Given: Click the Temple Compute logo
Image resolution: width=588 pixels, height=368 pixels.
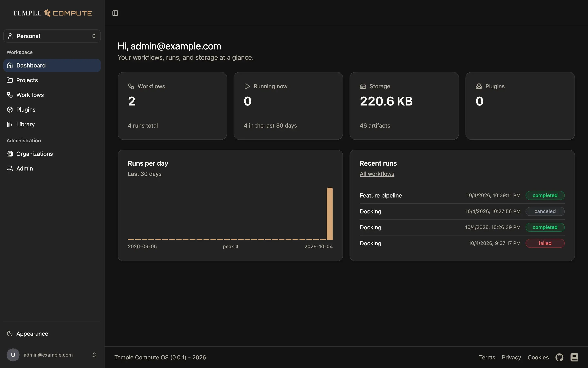Looking at the screenshot, I should point(52,13).
